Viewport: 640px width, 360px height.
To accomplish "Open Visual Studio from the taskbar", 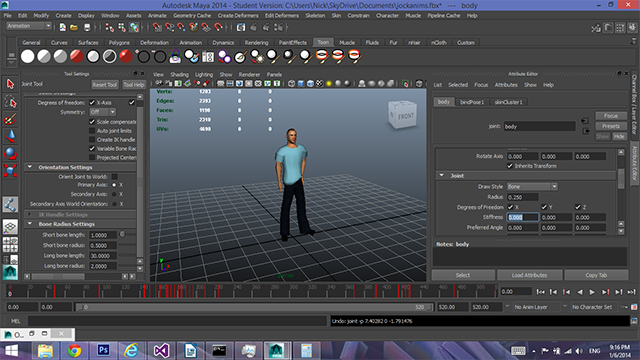I will (x=161, y=350).
